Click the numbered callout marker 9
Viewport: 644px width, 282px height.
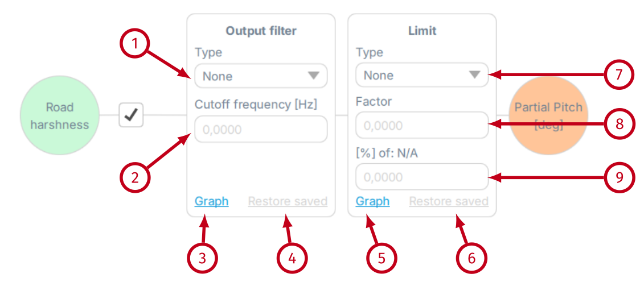point(619,177)
